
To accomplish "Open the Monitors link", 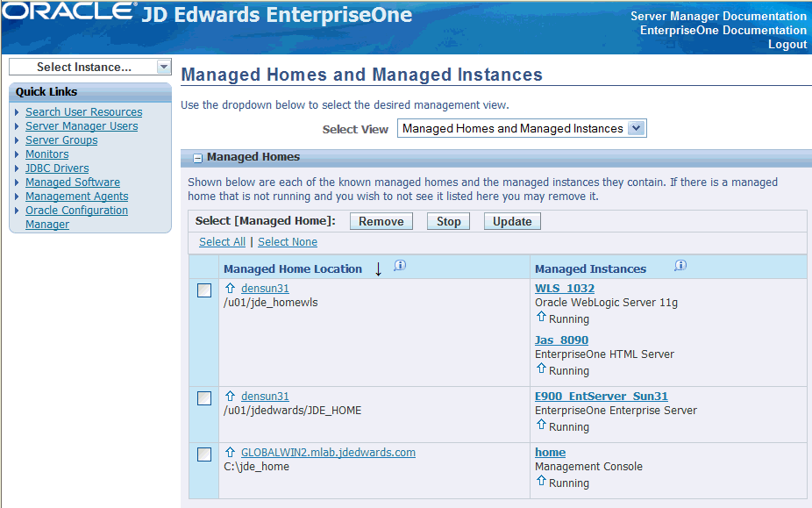I will point(47,154).
